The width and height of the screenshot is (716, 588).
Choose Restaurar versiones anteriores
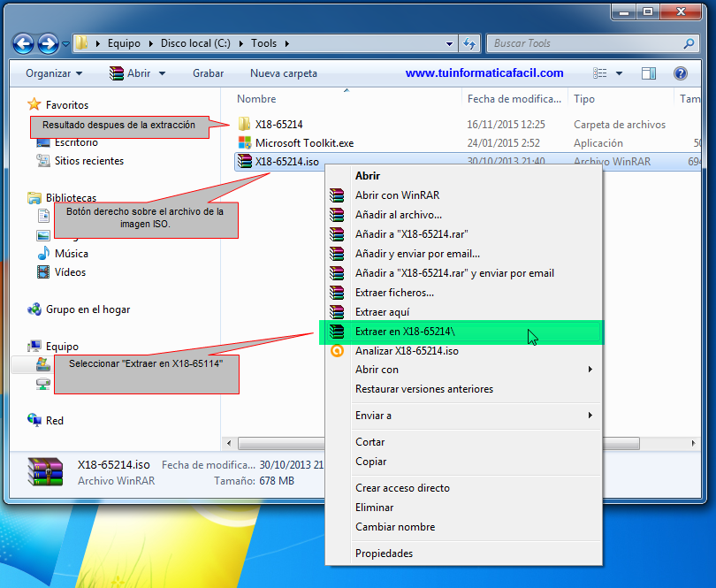click(x=463, y=389)
